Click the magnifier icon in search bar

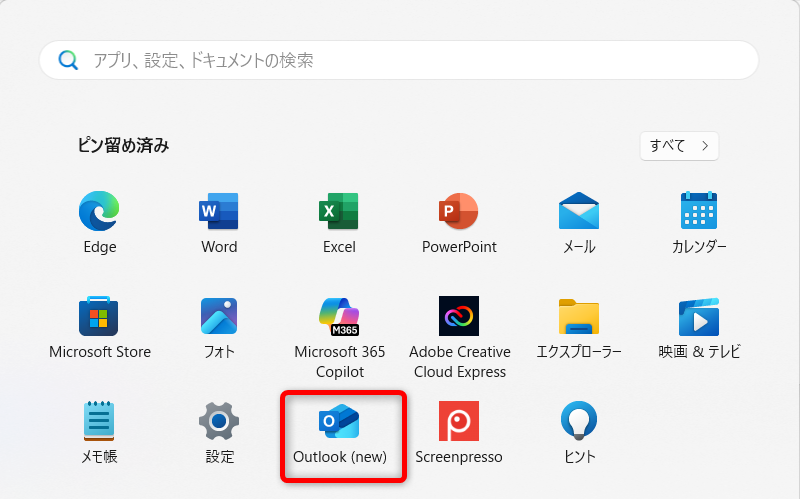[x=68, y=60]
